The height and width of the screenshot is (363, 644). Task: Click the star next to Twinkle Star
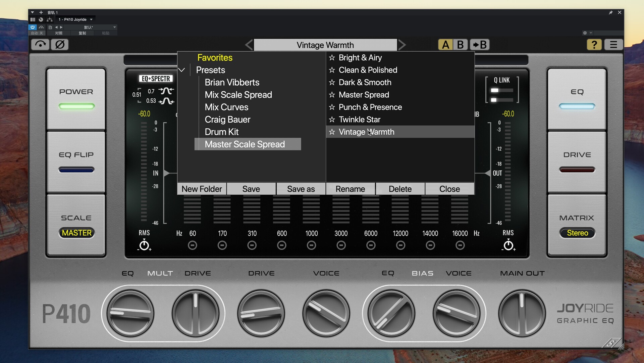332,120
